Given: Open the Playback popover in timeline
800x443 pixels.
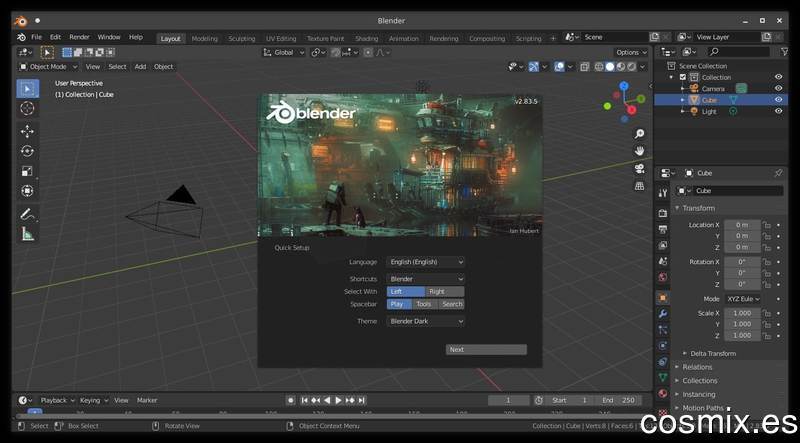Looking at the screenshot, I should point(57,401).
